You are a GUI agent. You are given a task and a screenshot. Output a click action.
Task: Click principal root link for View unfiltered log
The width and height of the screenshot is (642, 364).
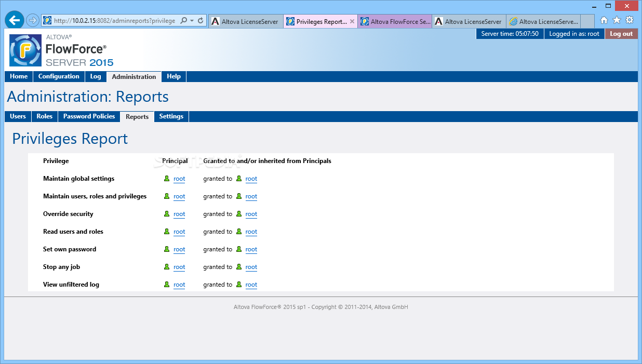[x=179, y=285]
